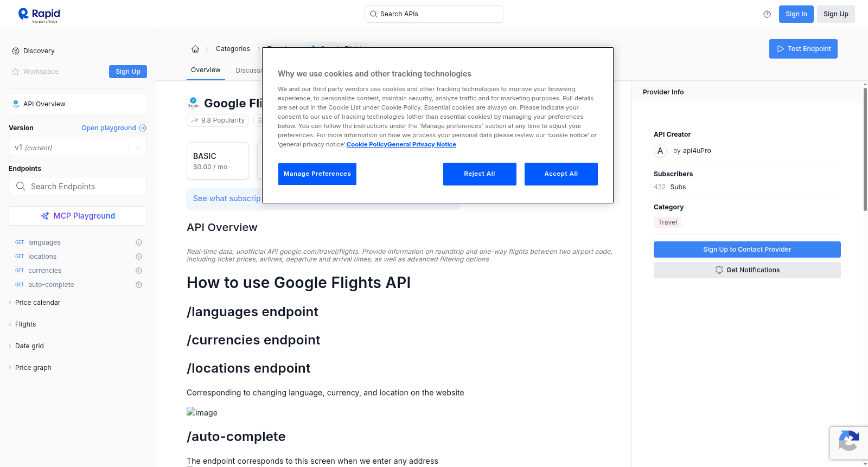Click the '/auto-complete' heading
This screenshot has width=868, height=467.
[x=236, y=437]
